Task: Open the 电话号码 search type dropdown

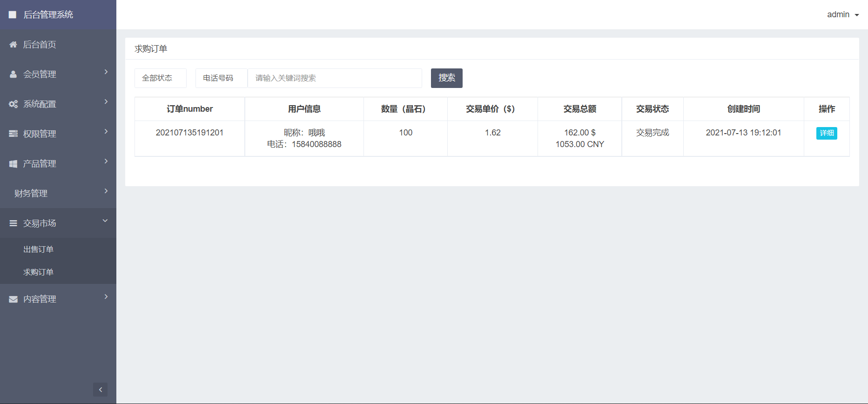Action: [x=222, y=78]
